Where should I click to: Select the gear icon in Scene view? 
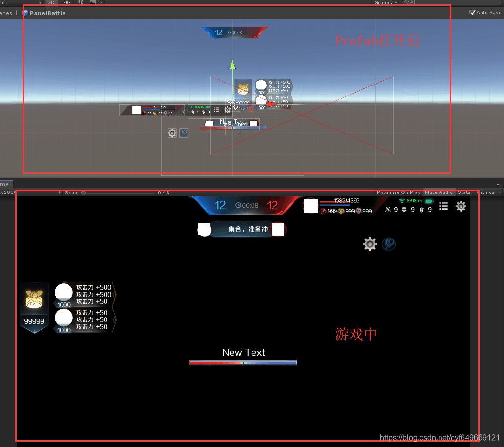(x=172, y=133)
